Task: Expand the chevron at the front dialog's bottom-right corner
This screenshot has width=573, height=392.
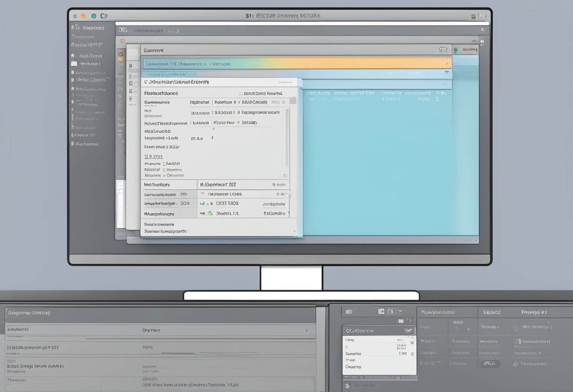Action: (295, 231)
